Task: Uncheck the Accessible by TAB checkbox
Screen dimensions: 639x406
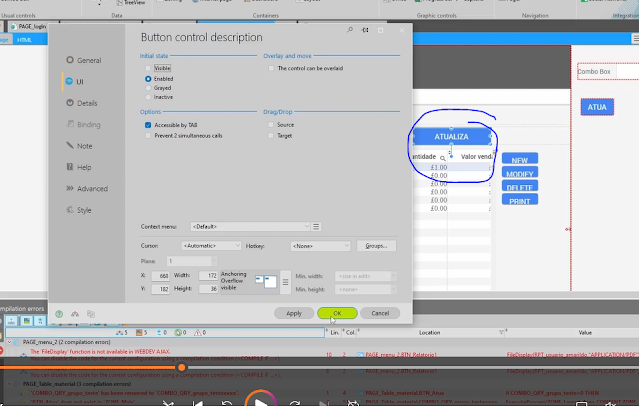Action: click(148, 125)
